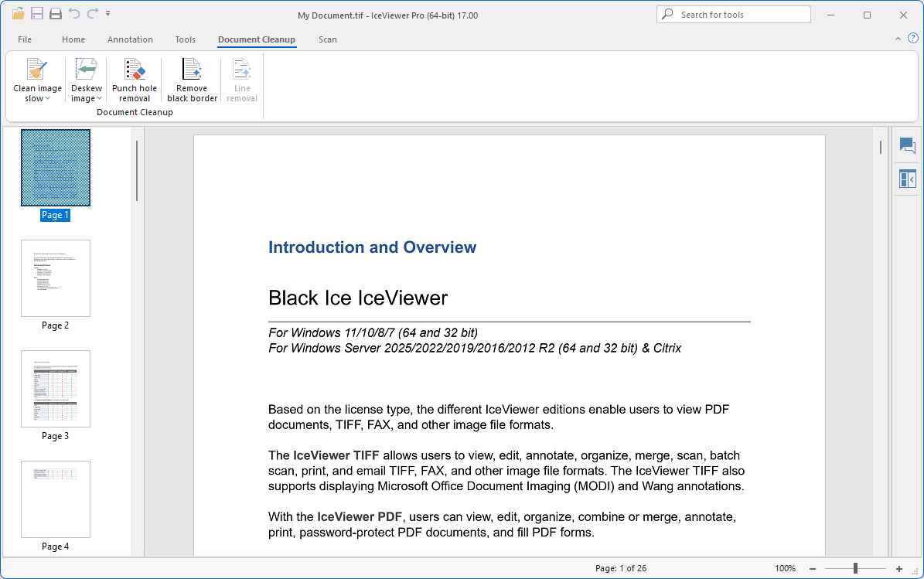
Task: Click the Undo arrow icon
Action: [x=74, y=13]
